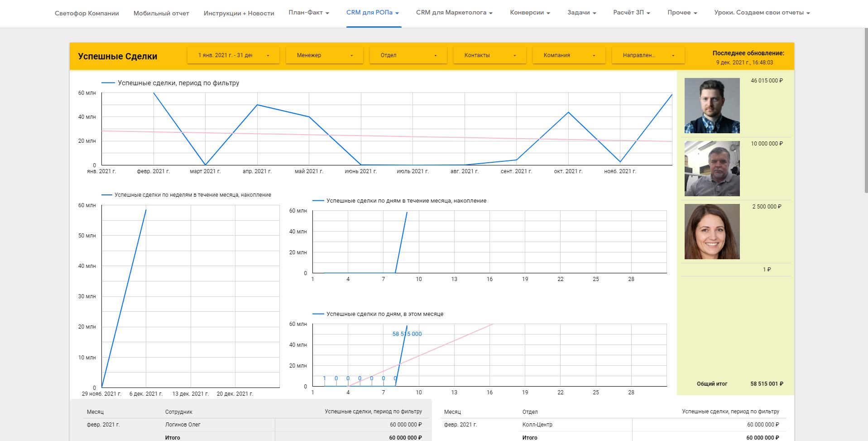The height and width of the screenshot is (441, 868).
Task: Expand the Контакты filter
Action: click(489, 55)
